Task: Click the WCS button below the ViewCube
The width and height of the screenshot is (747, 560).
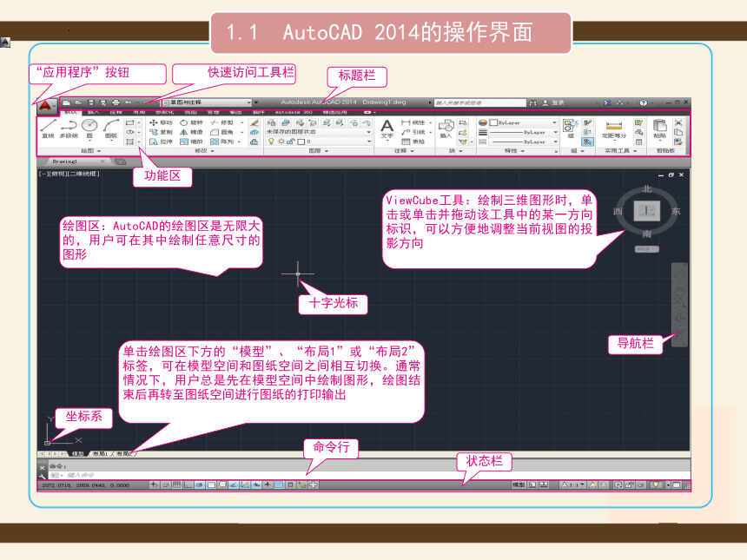Action: [x=646, y=249]
